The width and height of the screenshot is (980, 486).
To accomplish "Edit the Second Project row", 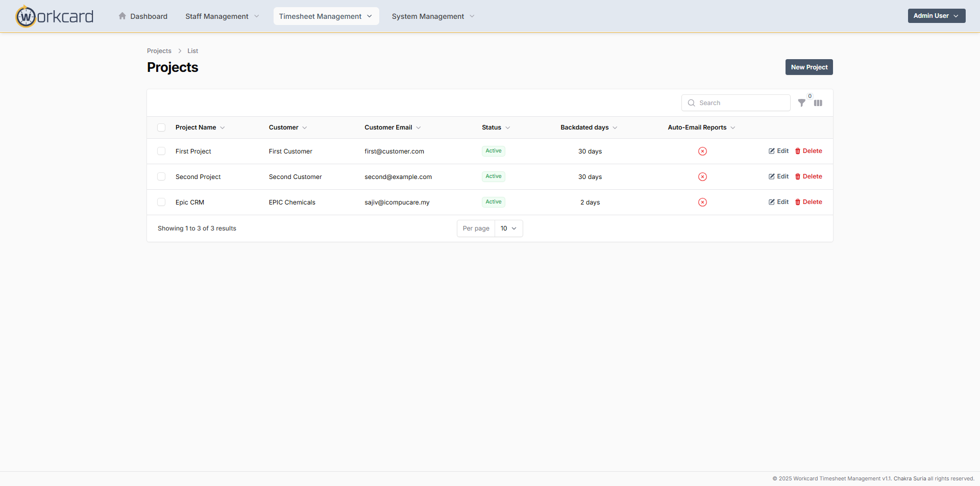I will point(778,176).
